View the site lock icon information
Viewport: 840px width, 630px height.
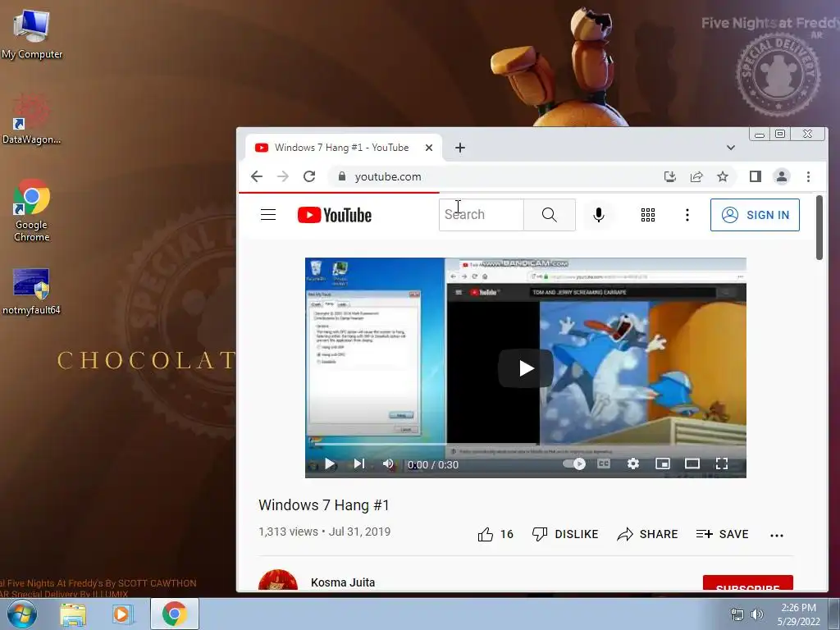click(342, 176)
